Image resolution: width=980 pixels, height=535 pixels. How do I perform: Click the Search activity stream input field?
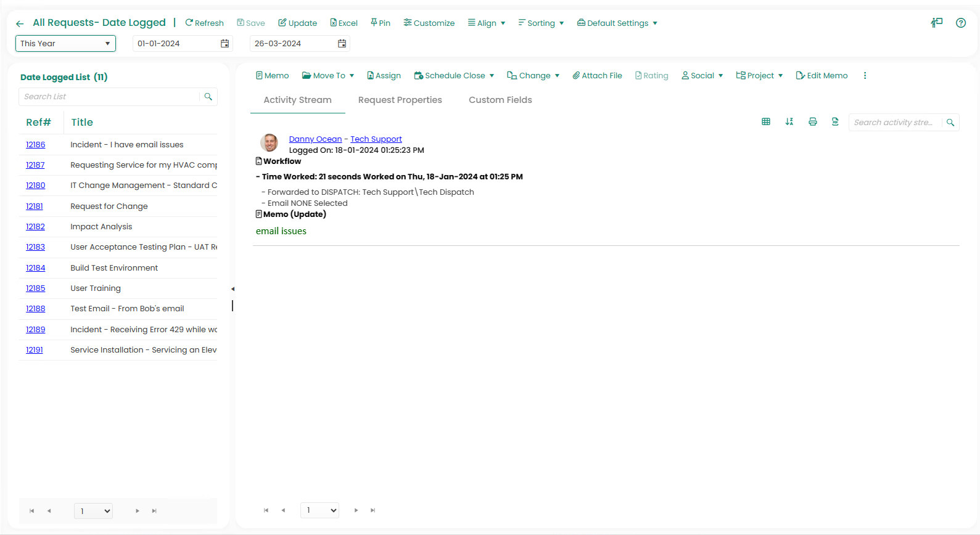pyautogui.click(x=894, y=123)
